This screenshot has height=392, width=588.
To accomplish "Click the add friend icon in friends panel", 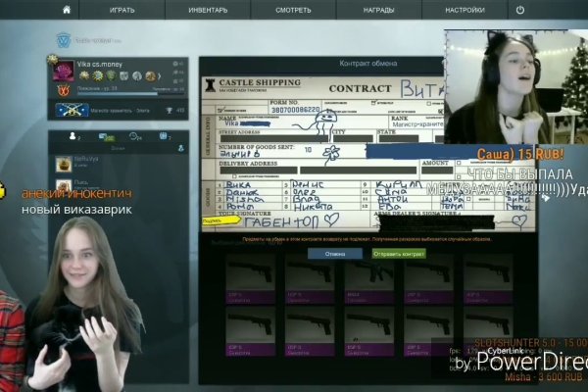I will [179, 147].
